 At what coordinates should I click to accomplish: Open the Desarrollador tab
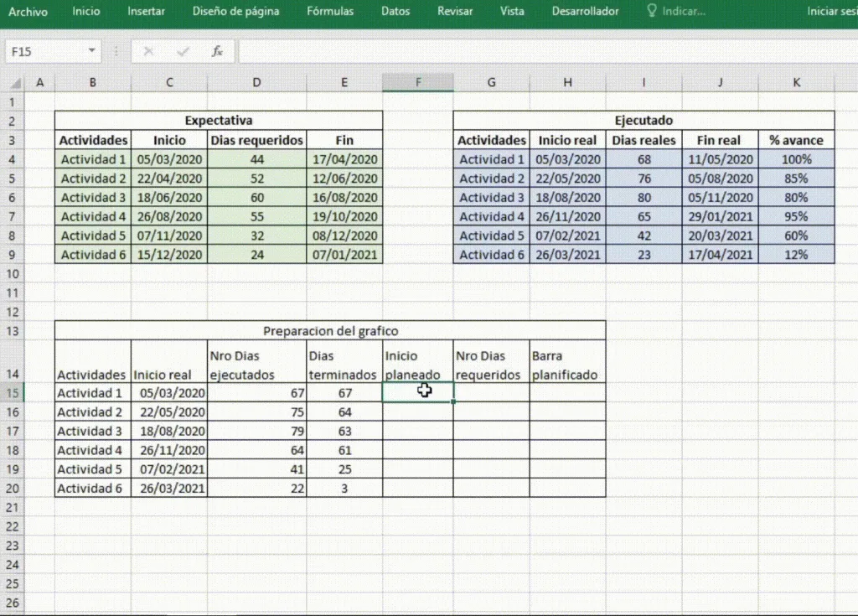585,11
